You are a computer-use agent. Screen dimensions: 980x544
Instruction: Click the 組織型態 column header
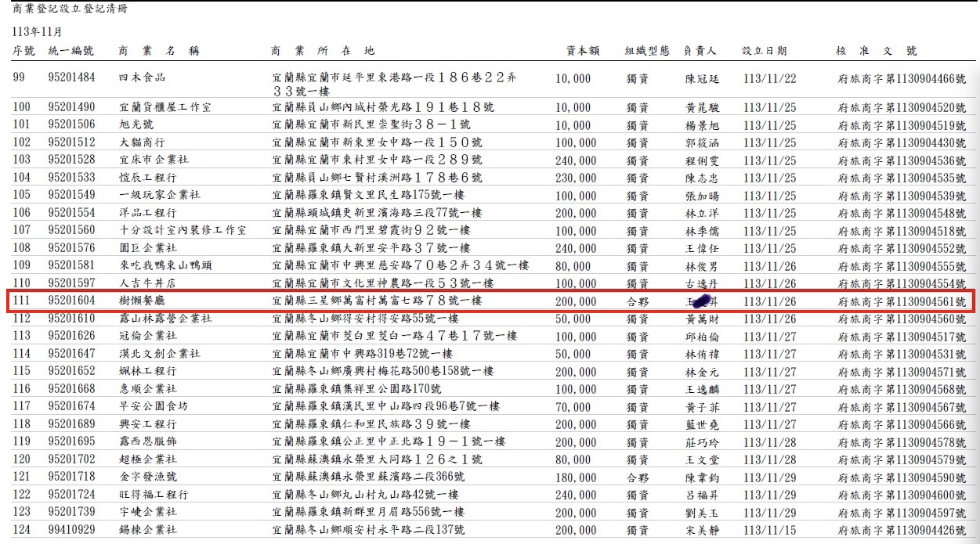pyautogui.click(x=646, y=51)
